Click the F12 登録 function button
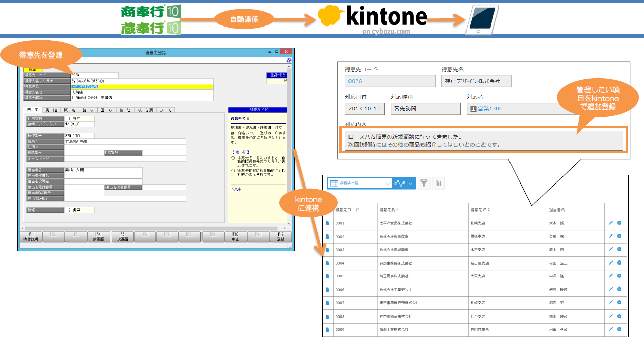The image size is (644, 339). (x=281, y=237)
